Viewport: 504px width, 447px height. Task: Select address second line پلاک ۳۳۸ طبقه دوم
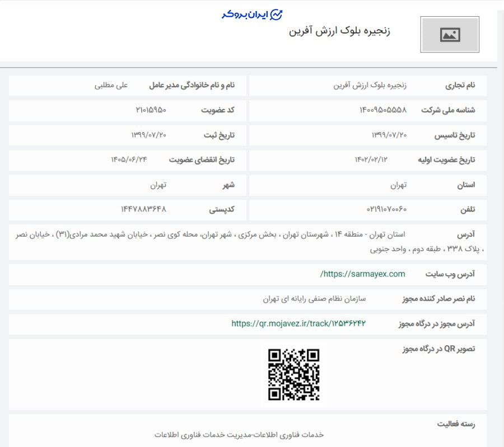point(427,249)
